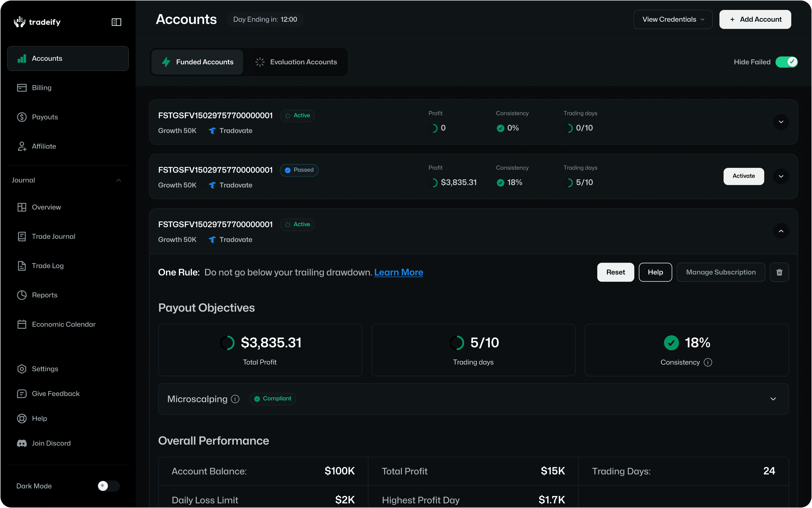The height and width of the screenshot is (508, 812).
Task: Toggle the Dark Mode switch
Action: coord(108,486)
